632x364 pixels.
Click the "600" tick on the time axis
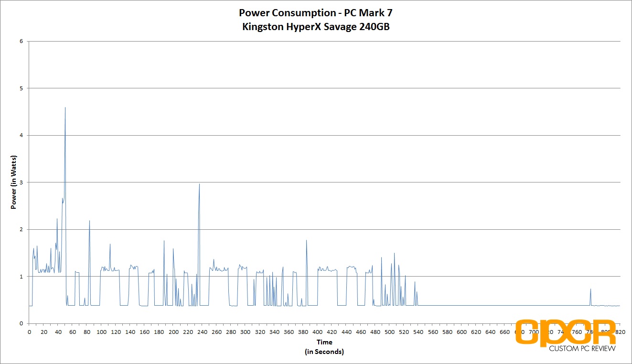click(x=461, y=332)
